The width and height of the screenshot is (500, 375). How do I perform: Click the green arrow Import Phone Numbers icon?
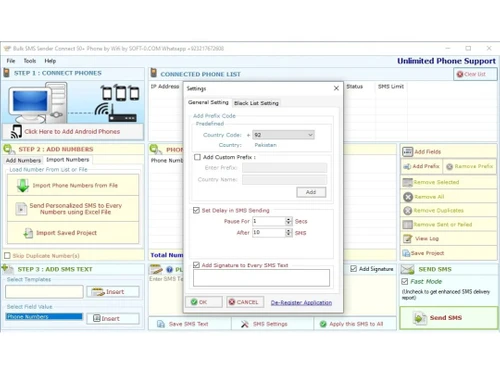(23, 185)
